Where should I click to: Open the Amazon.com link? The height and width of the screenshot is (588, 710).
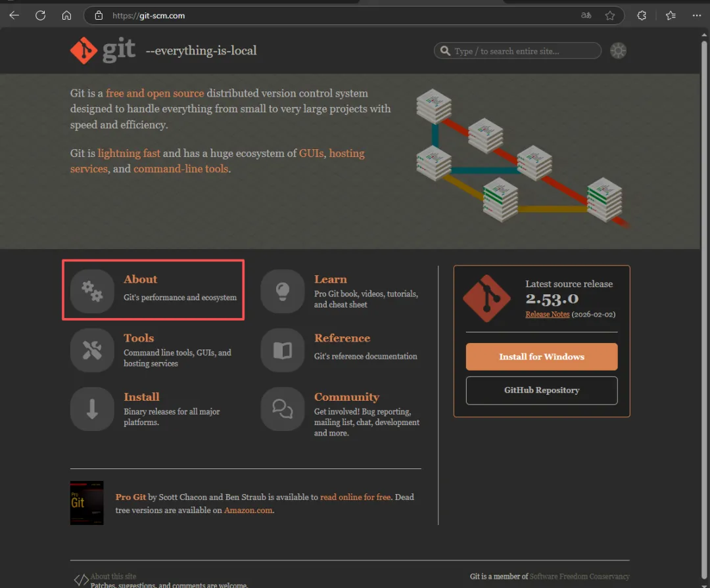(x=248, y=510)
